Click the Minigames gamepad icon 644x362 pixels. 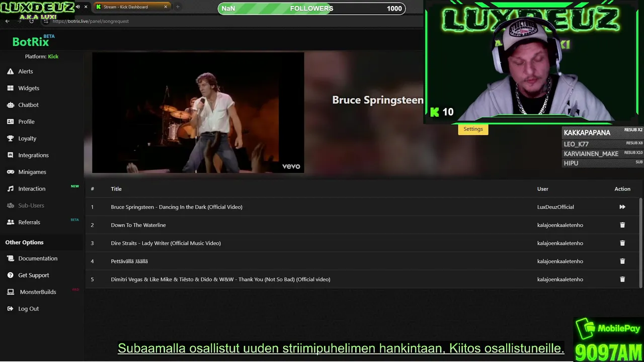click(x=10, y=172)
